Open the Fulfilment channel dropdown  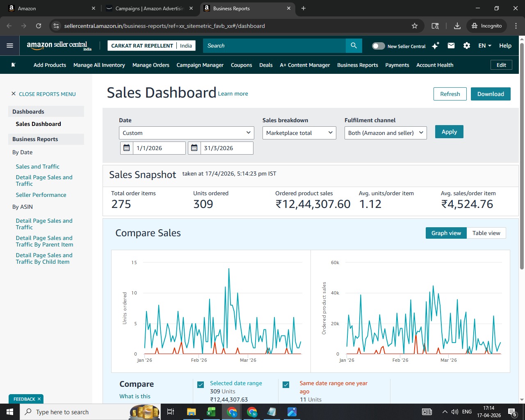pos(386,133)
